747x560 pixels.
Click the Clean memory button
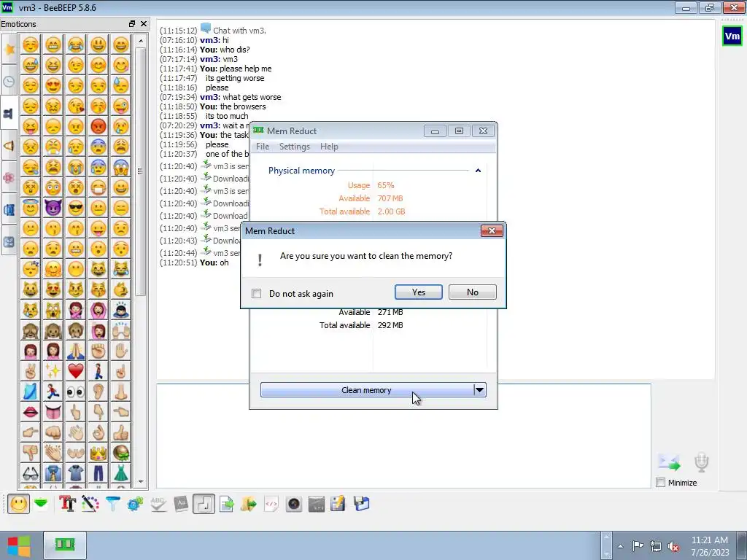[x=366, y=390]
